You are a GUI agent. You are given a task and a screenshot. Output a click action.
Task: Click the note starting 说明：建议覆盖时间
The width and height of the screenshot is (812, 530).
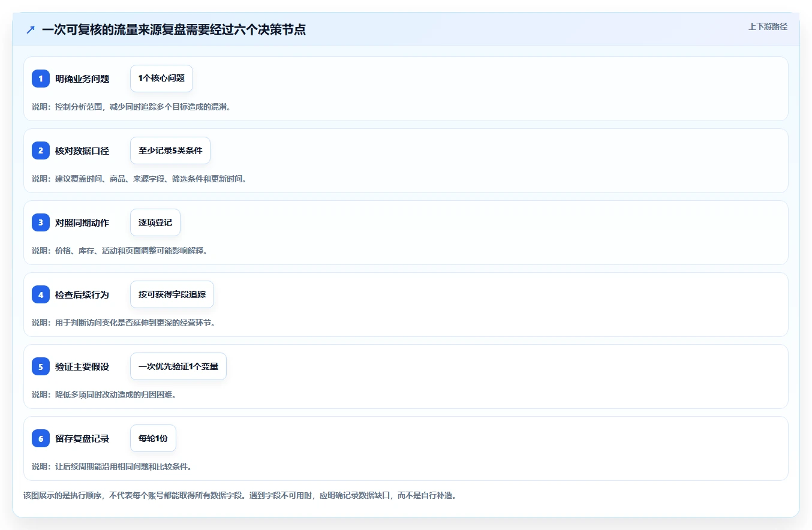click(x=139, y=179)
